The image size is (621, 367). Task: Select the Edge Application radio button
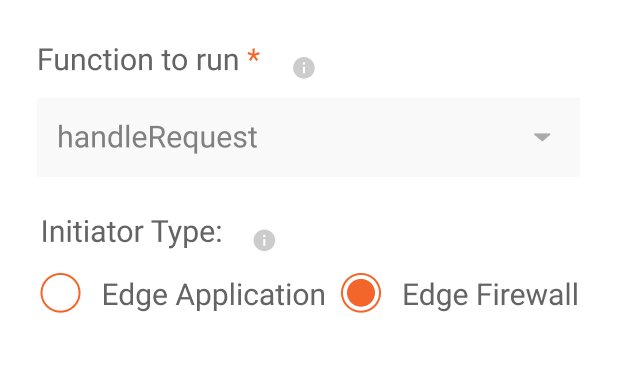pyautogui.click(x=61, y=293)
